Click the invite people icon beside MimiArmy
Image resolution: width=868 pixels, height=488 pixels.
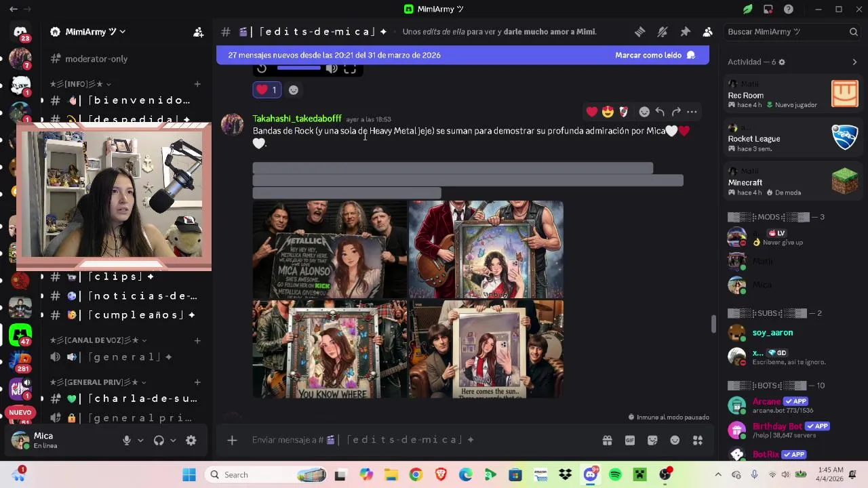coord(198,32)
